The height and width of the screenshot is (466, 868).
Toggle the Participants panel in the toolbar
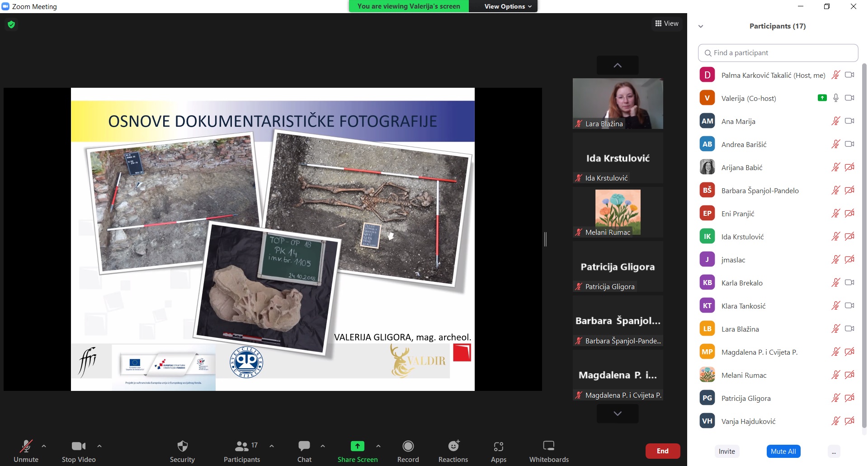tap(242, 451)
